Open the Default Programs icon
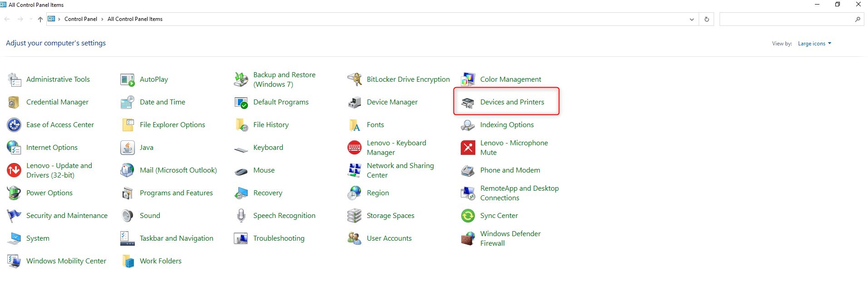Image resolution: width=868 pixels, height=307 pixels. point(241,102)
